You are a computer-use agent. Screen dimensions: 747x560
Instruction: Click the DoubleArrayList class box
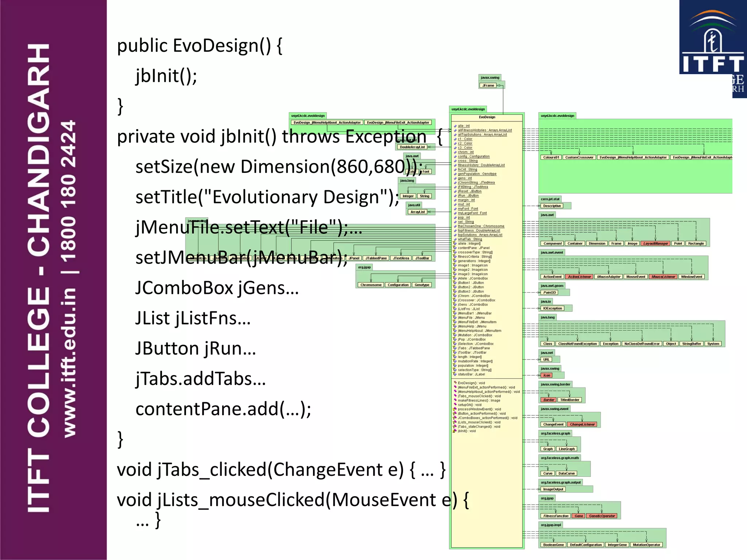pos(412,147)
